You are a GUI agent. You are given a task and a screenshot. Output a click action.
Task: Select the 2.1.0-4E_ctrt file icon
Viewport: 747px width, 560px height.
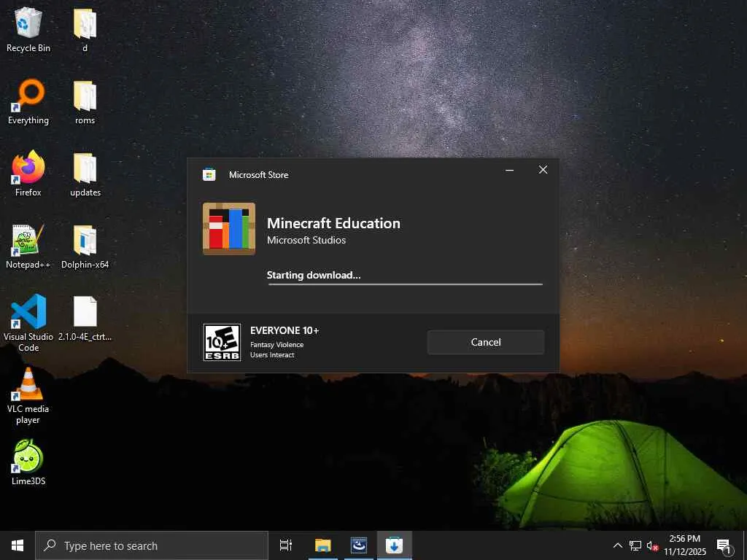(x=85, y=319)
